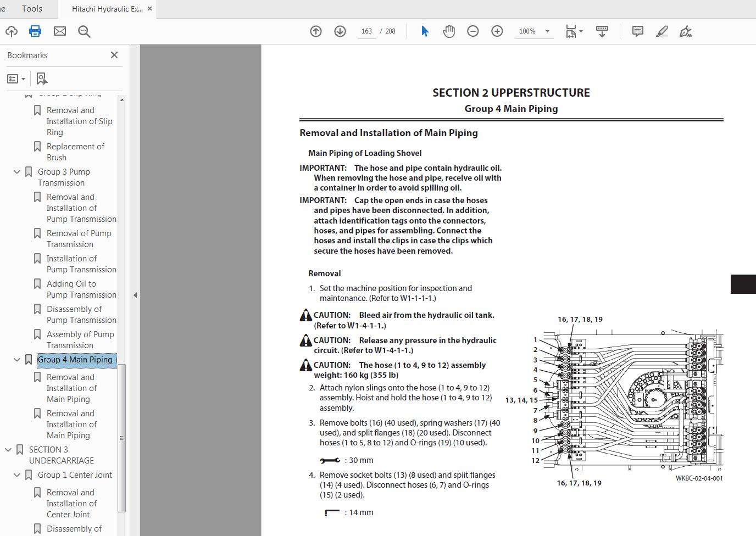756x536 pixels.
Task: Collapse the Group 4 Main Piping bookmark
Action: (x=17, y=360)
